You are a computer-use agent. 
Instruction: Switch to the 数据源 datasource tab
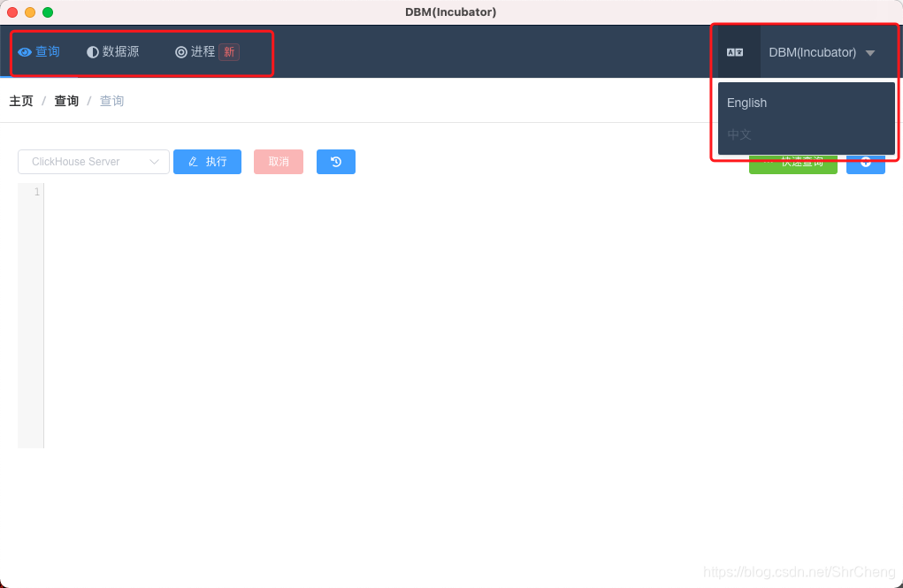tap(113, 52)
